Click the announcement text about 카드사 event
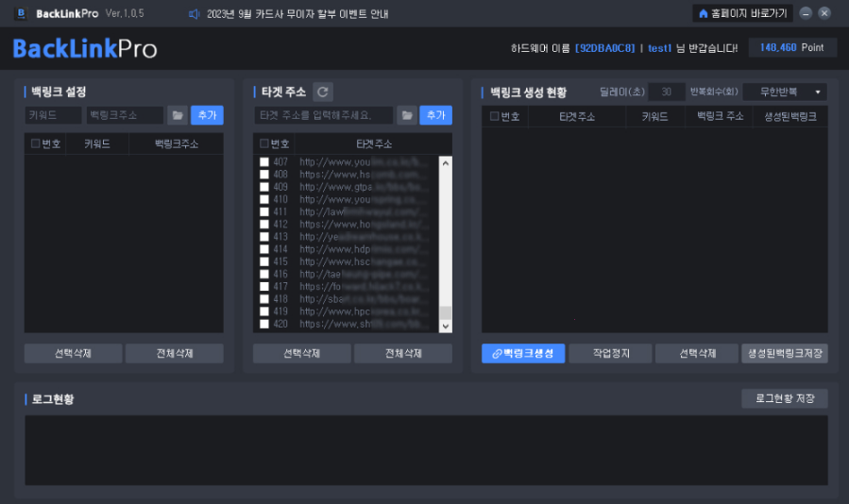Screen dimensions: 849x504 (297, 14)
